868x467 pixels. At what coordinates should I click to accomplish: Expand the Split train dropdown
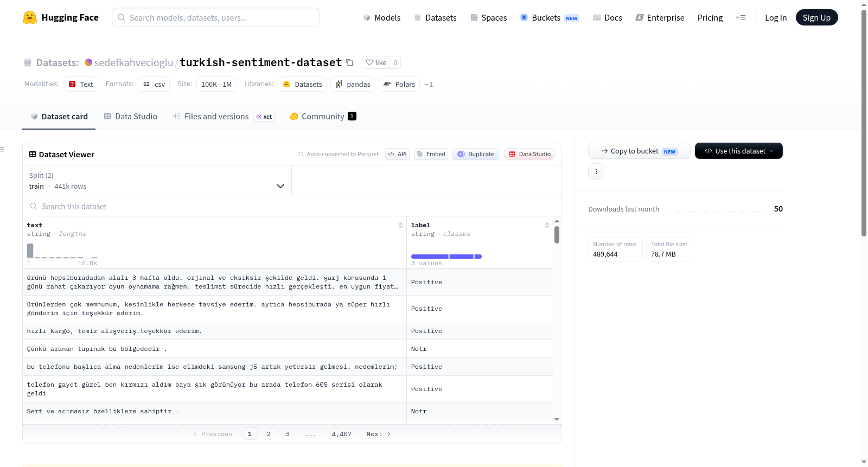coord(157,181)
